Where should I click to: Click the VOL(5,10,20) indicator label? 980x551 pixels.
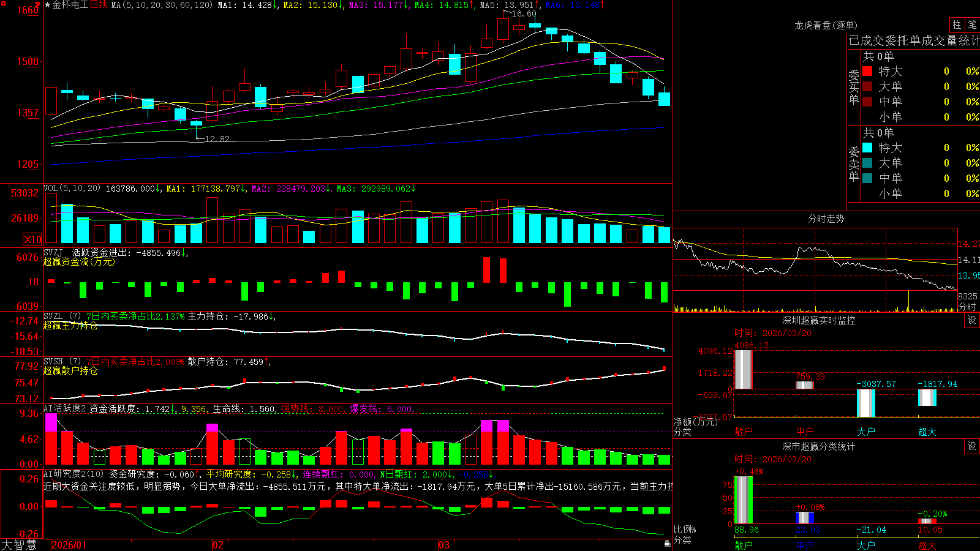click(x=72, y=189)
